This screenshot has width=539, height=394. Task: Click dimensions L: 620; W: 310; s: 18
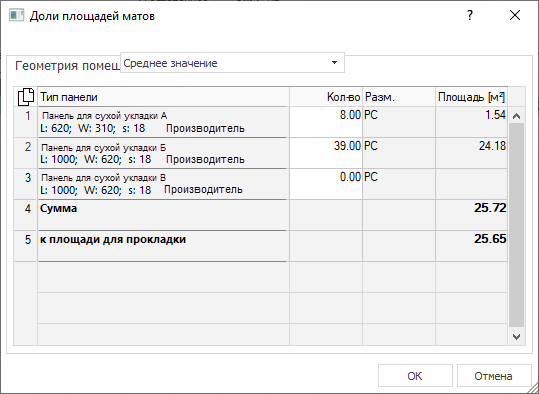coord(93,129)
